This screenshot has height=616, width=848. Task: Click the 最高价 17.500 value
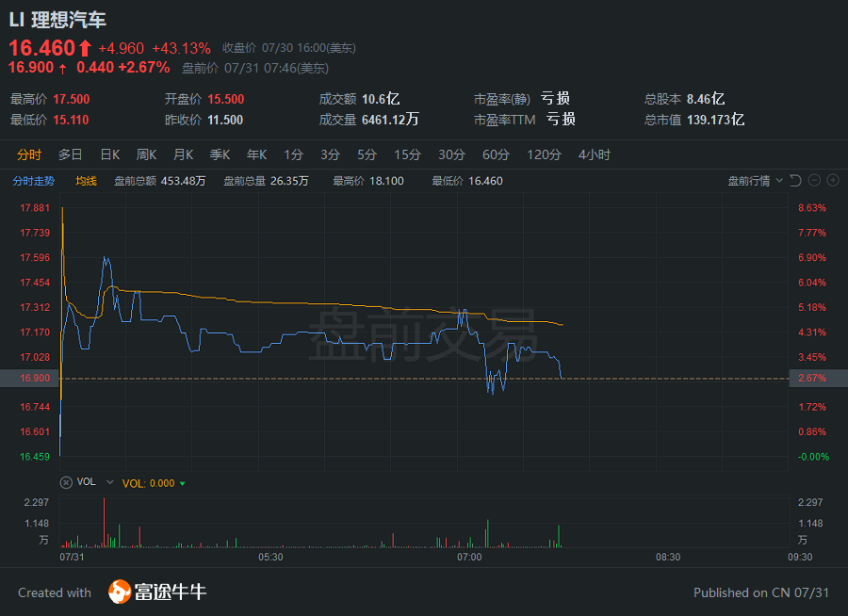point(72,100)
